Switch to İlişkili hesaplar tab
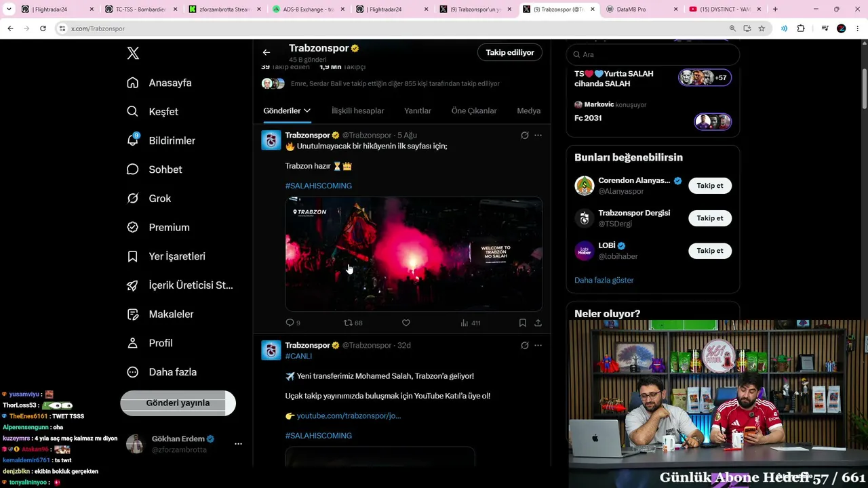Viewport: 868px width, 488px height. tap(358, 110)
